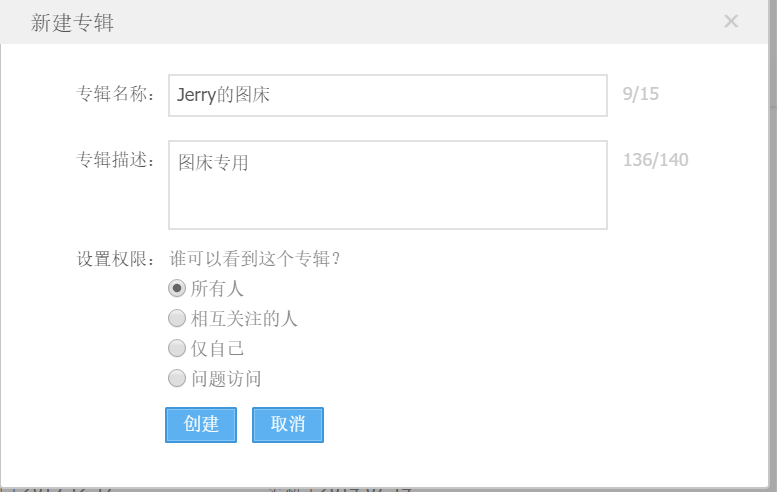Select the 所有人 radio button
Image resolution: width=777 pixels, height=492 pixels.
pyautogui.click(x=177, y=289)
